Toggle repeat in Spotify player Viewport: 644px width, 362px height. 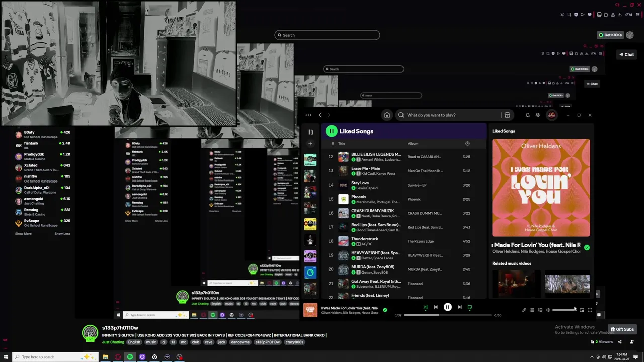(470, 307)
